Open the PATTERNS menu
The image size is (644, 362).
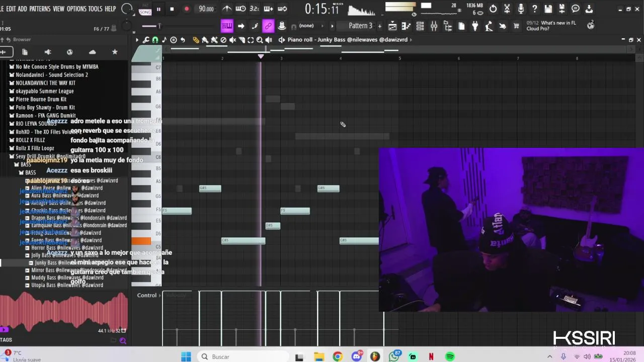pyautogui.click(x=40, y=9)
